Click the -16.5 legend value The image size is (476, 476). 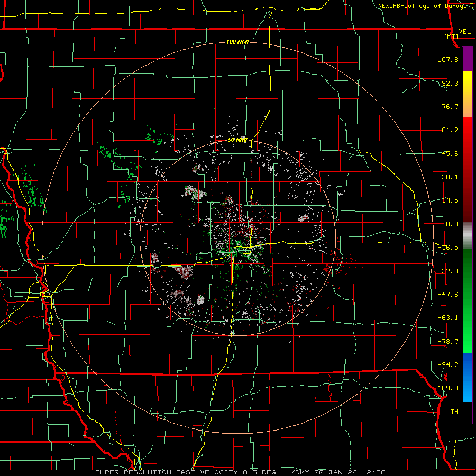click(x=448, y=248)
